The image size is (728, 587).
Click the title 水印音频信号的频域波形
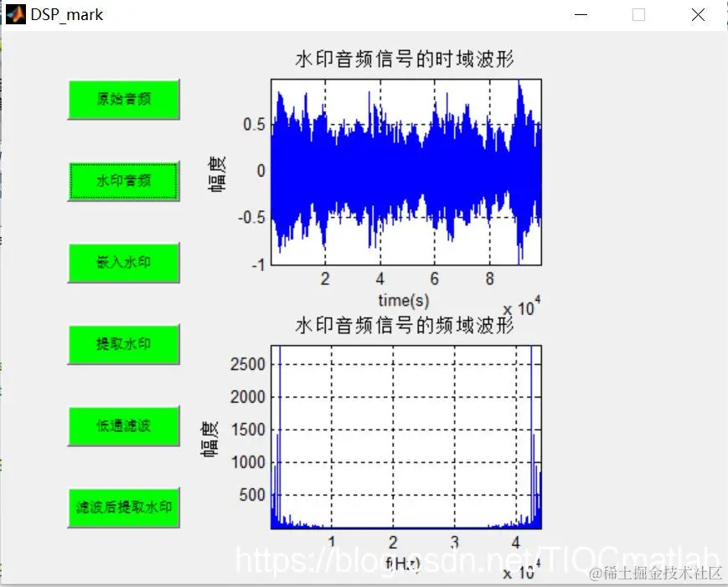tap(405, 325)
